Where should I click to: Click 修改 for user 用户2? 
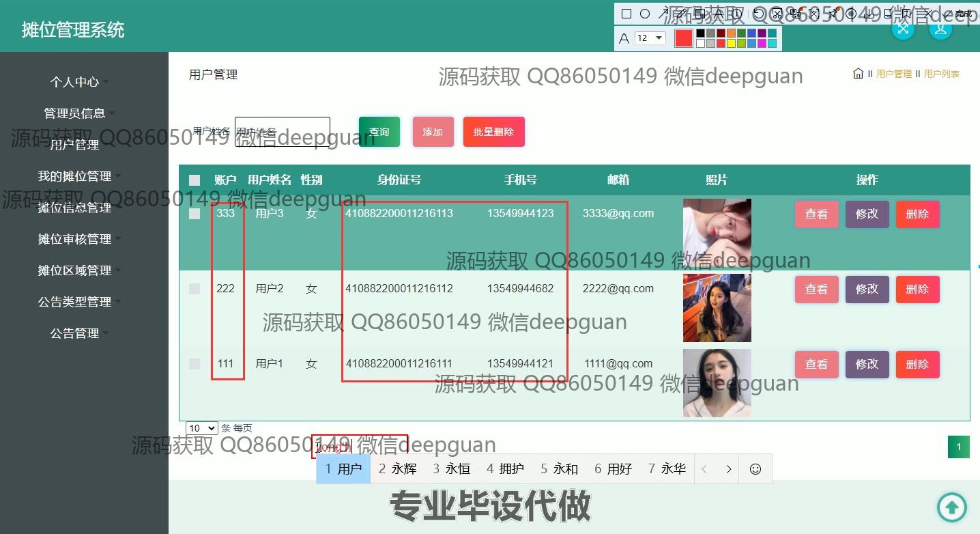[867, 289]
